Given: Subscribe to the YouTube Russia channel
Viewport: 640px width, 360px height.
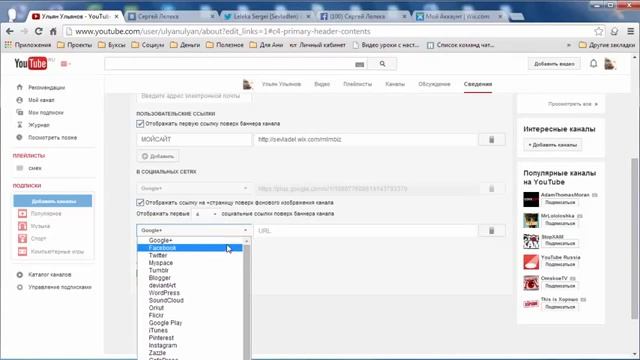Looking at the screenshot, I should 560,264.
